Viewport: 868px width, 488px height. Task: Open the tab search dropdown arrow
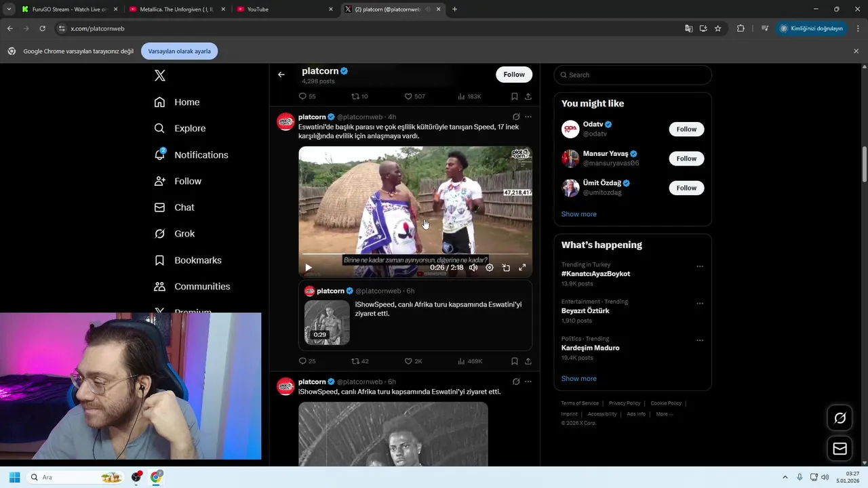(9, 9)
